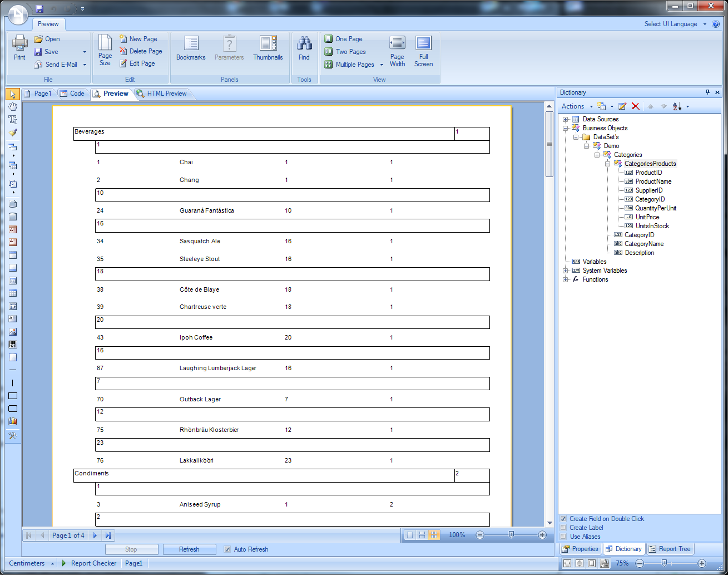Select the Hand pan tool

(13, 107)
